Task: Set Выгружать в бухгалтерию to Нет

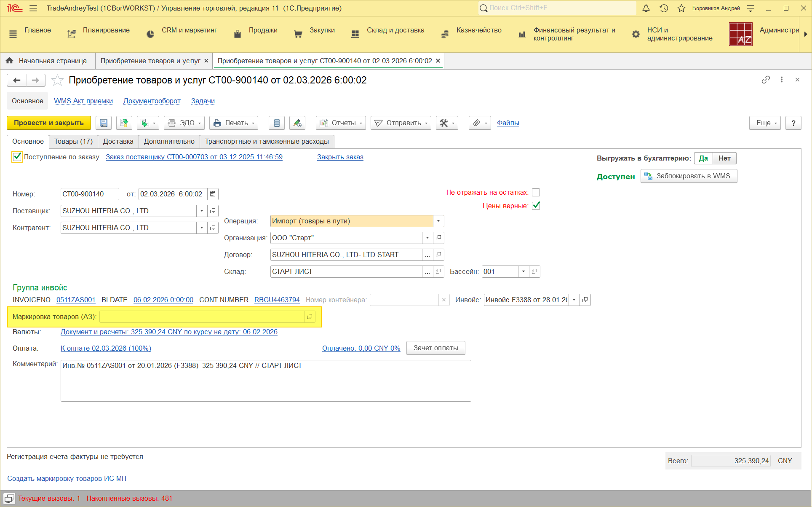Action: [x=724, y=158]
